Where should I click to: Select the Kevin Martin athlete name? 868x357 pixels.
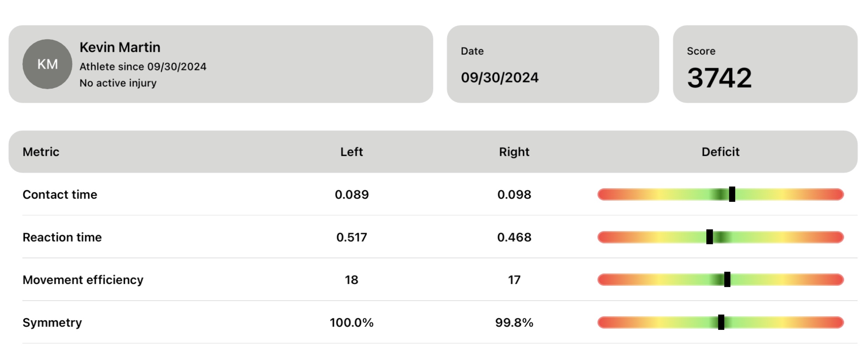(x=120, y=47)
